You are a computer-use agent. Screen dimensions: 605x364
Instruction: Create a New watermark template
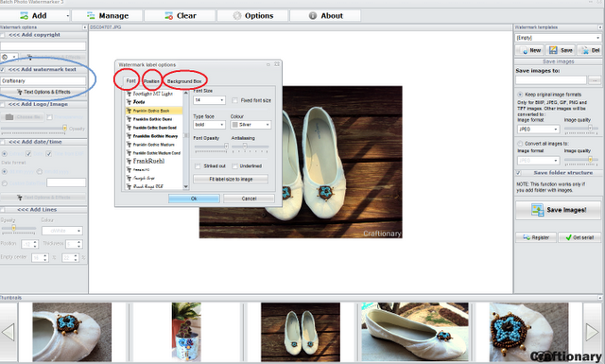pyautogui.click(x=529, y=50)
